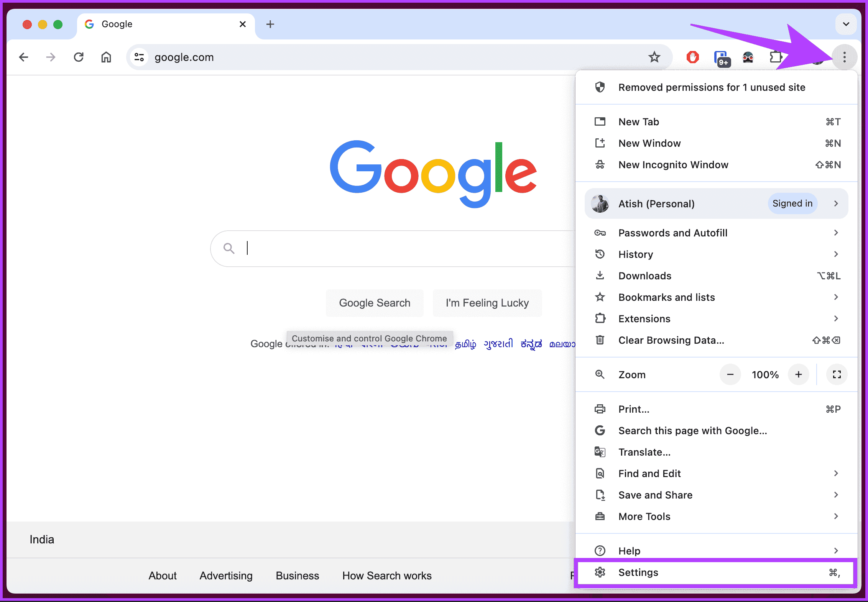Open a new tab with plus button

coord(270,24)
